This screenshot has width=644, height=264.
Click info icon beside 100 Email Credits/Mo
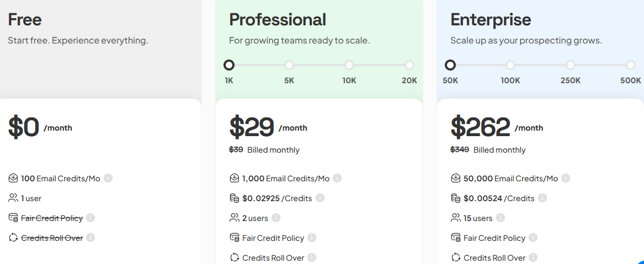(x=108, y=179)
